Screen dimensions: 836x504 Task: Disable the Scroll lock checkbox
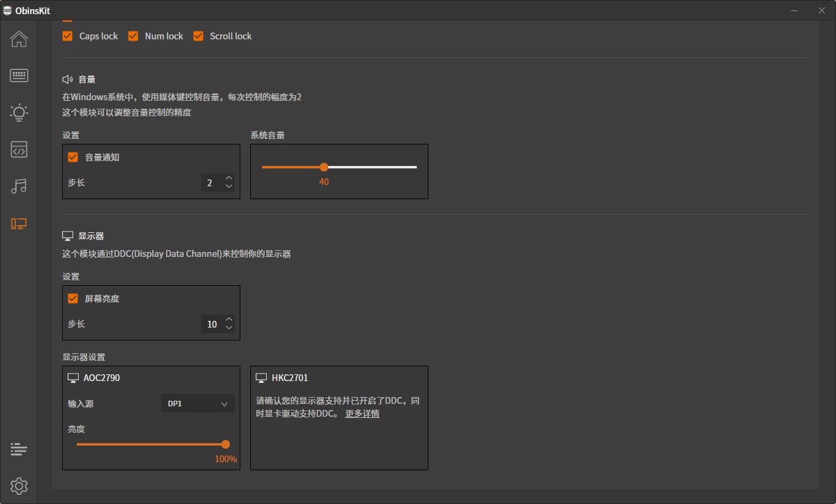(x=198, y=36)
